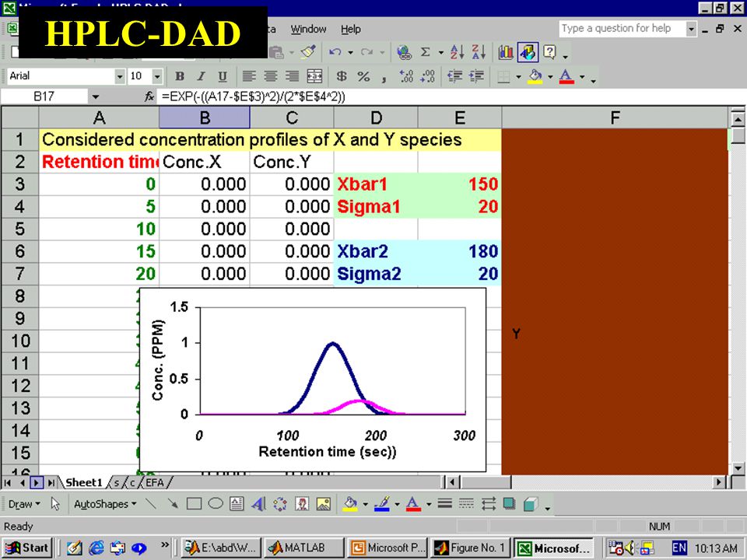Apply currency style with dollar icon
This screenshot has width=747, height=560.
pos(341,76)
